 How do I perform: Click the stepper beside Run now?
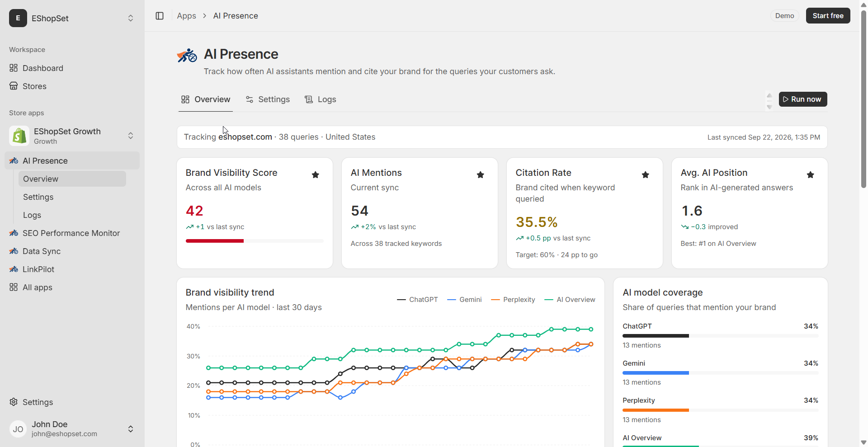(769, 101)
